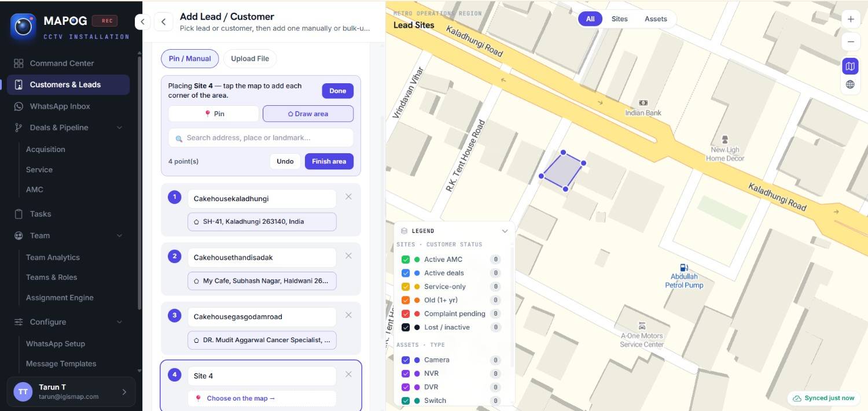868x411 pixels.
Task: Open Acquisition menu item
Action: [x=46, y=149]
